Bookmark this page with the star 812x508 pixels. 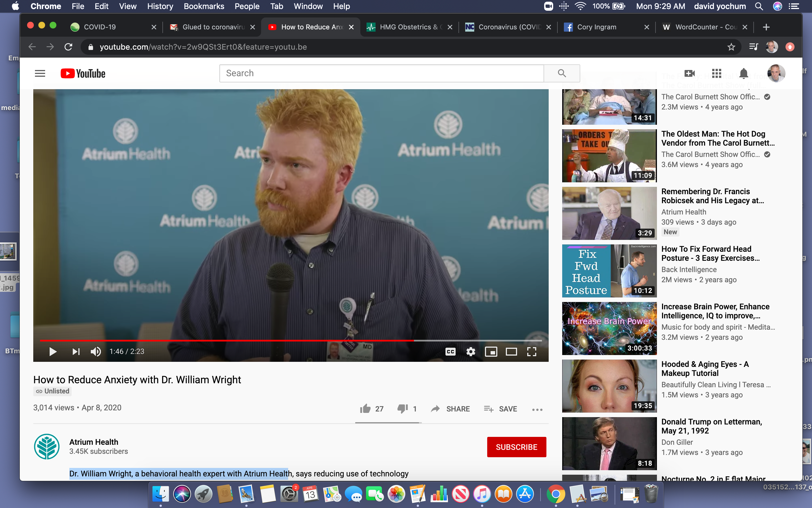pos(731,47)
